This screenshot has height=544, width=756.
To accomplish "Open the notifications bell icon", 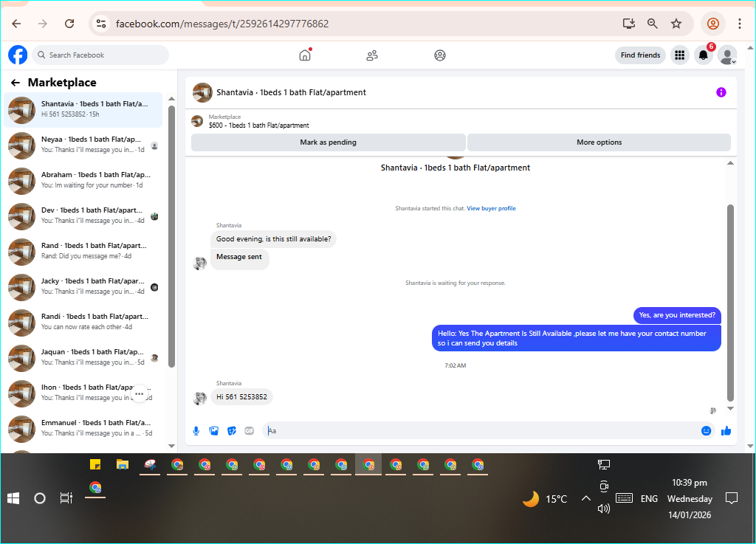I will click(704, 55).
